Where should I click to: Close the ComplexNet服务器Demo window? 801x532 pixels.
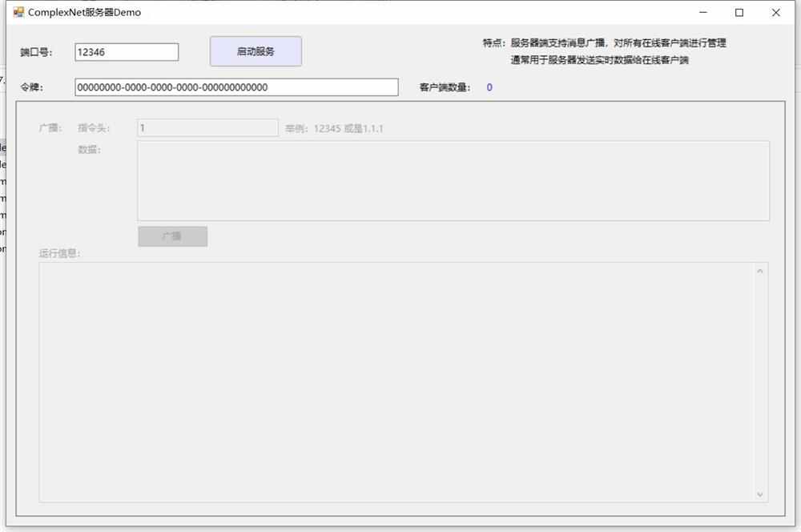coord(775,12)
